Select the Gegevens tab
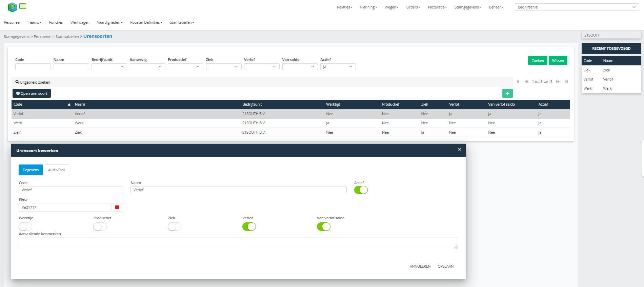Image resolution: width=644 pixels, height=287 pixels. tap(31, 170)
